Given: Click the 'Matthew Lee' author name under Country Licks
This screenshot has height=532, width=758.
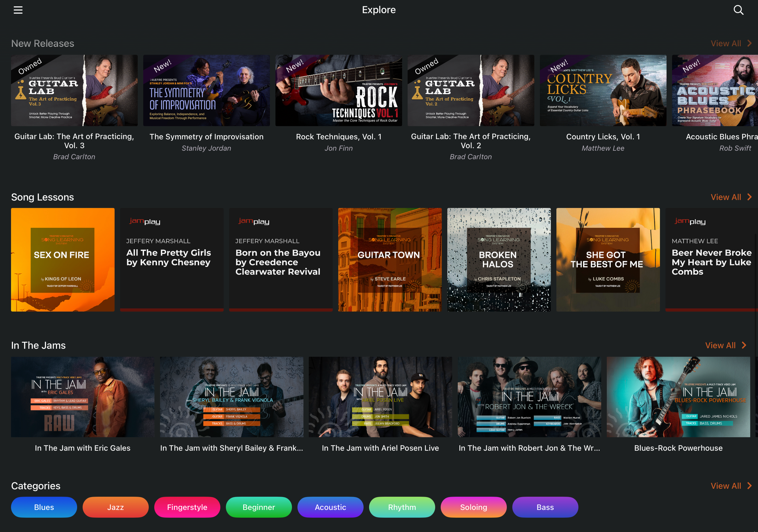Looking at the screenshot, I should click(x=603, y=148).
